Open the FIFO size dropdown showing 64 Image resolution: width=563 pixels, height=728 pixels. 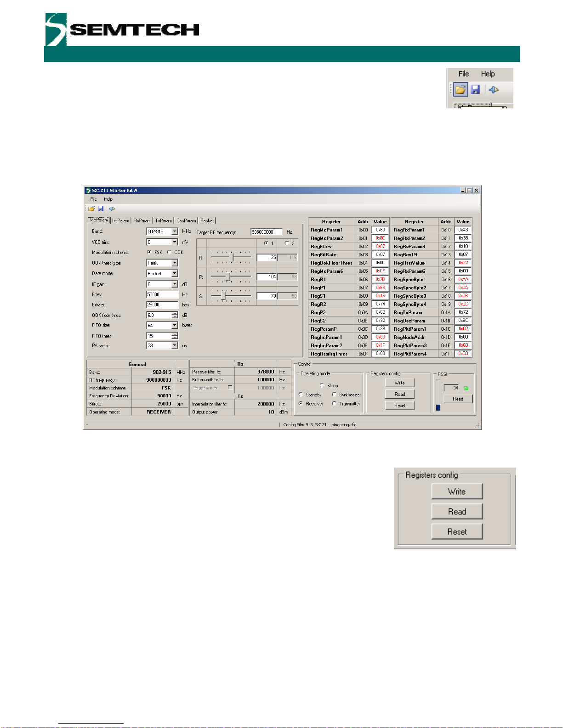coord(175,325)
